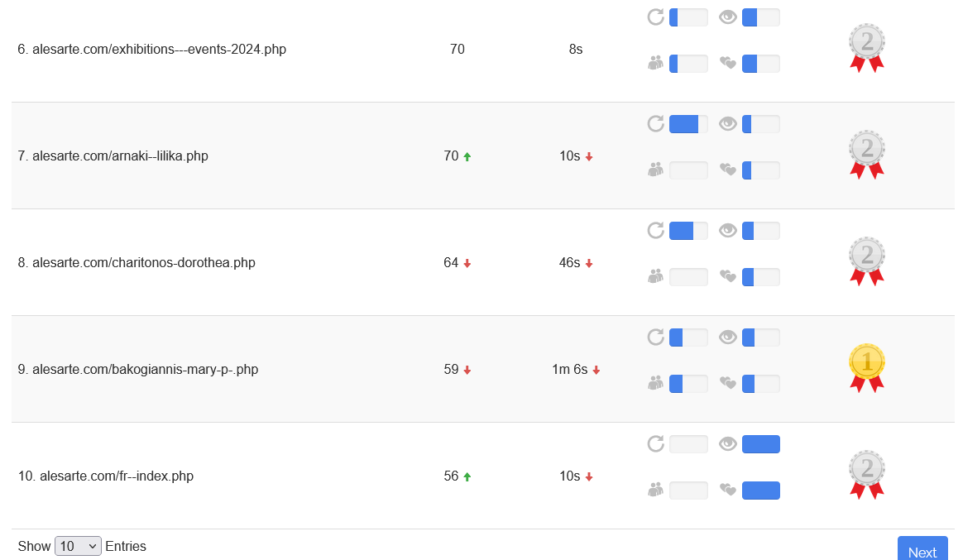Open the alesarte.com/arnaki--lilika.php link

(120, 156)
